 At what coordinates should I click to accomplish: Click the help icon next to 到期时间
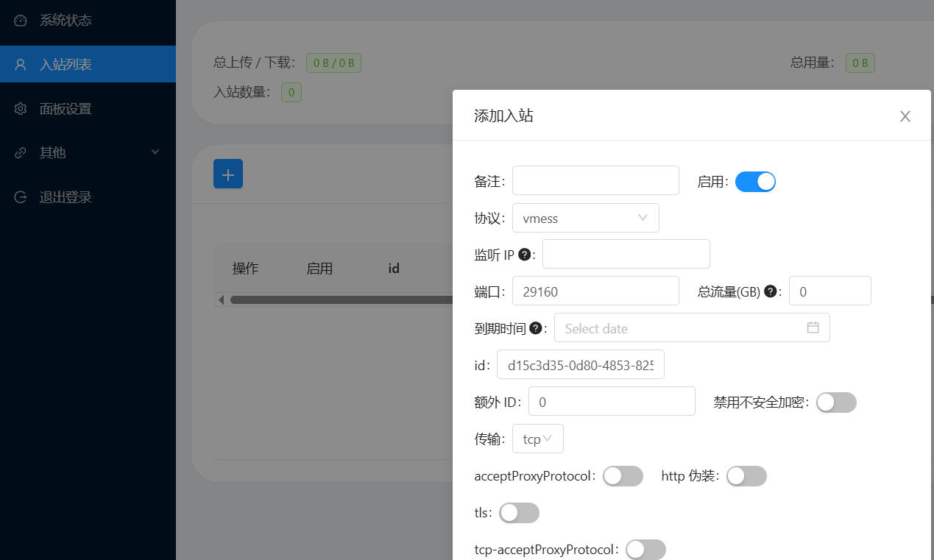pos(536,328)
